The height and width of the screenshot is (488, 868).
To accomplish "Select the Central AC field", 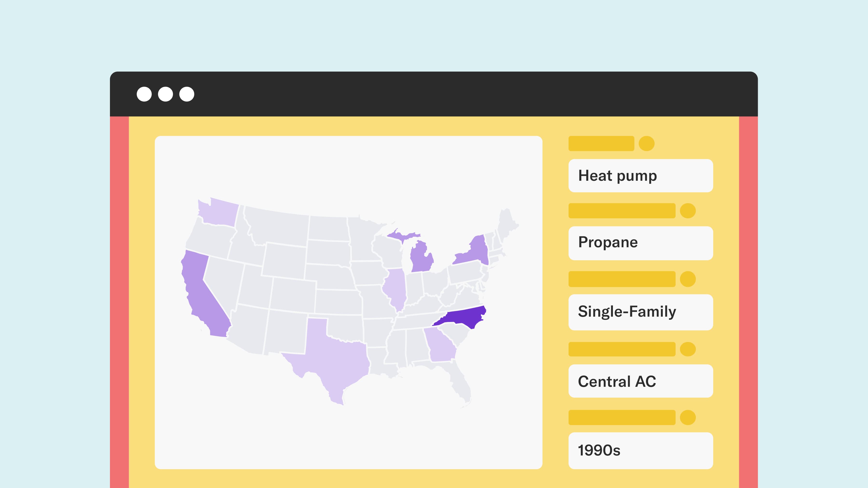I will (x=641, y=381).
